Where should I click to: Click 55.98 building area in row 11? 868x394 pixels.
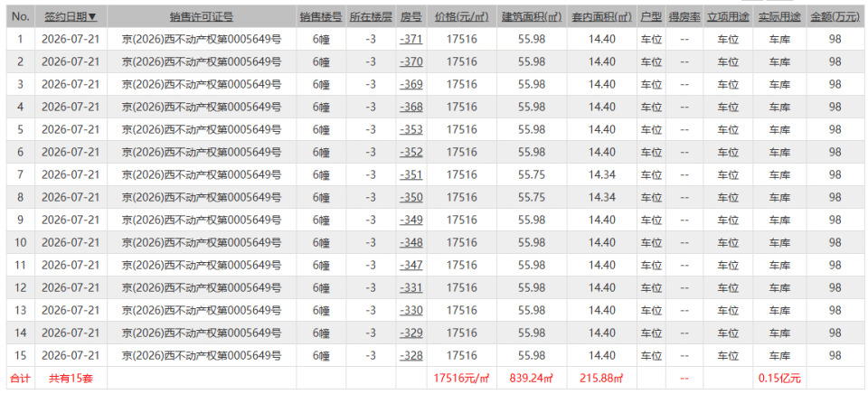[x=532, y=265]
